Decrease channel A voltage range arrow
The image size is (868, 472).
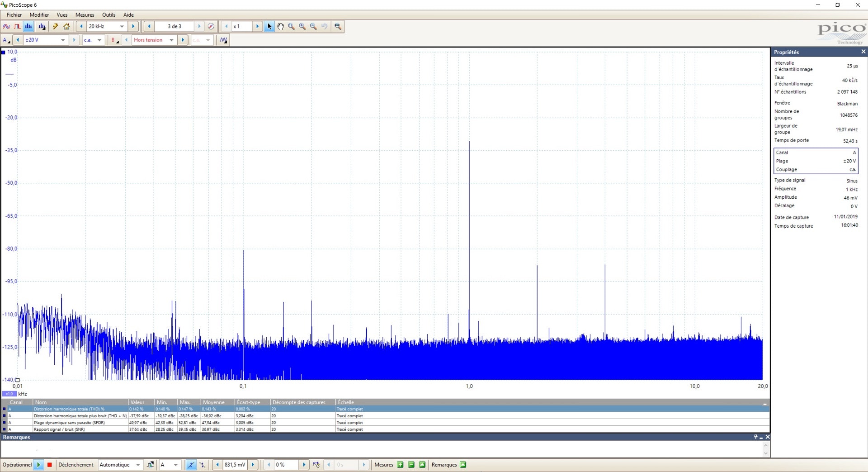(x=18, y=40)
